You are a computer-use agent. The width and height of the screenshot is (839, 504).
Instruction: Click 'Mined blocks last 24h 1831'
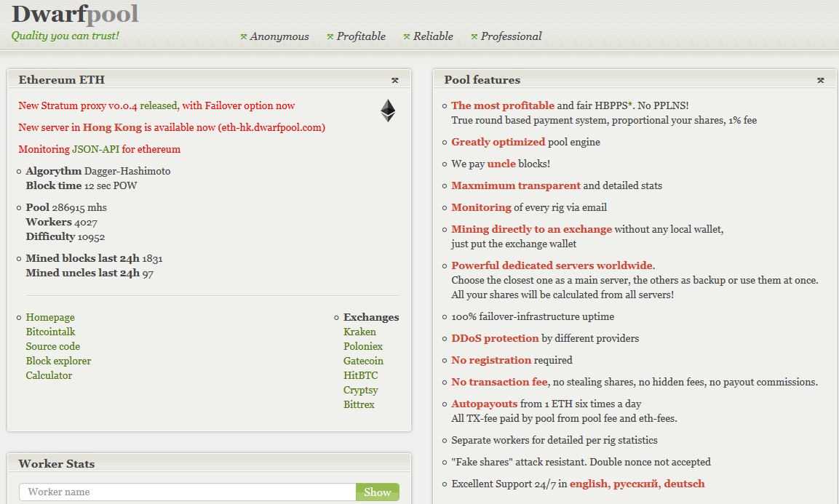coord(94,258)
